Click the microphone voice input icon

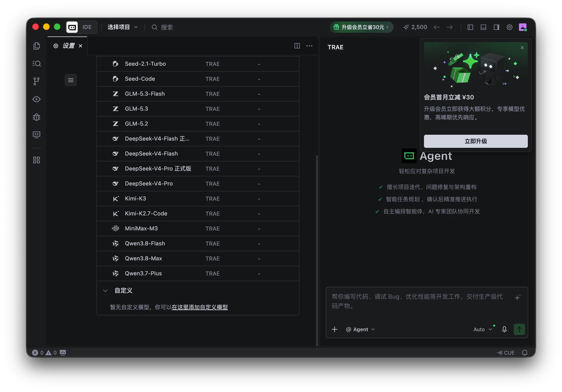click(504, 329)
